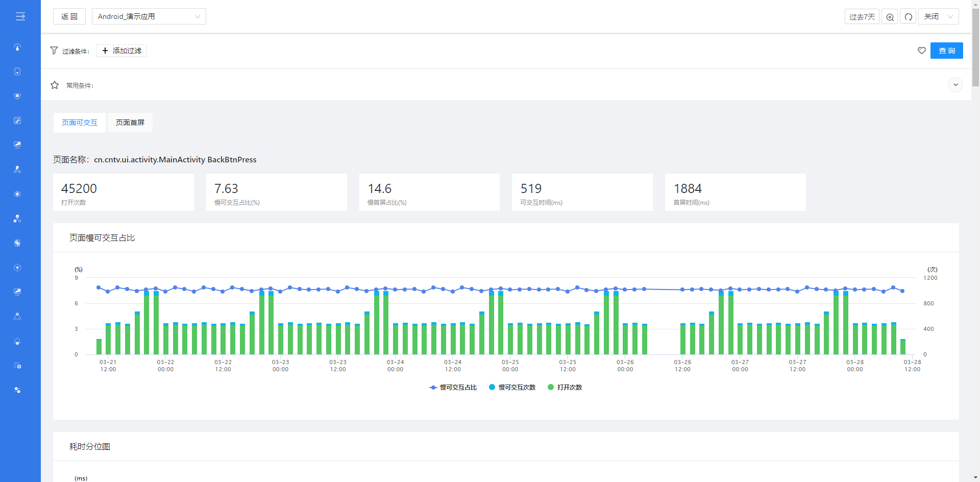
Task: Open the 关闭 auto-refresh dropdown
Action: (938, 16)
